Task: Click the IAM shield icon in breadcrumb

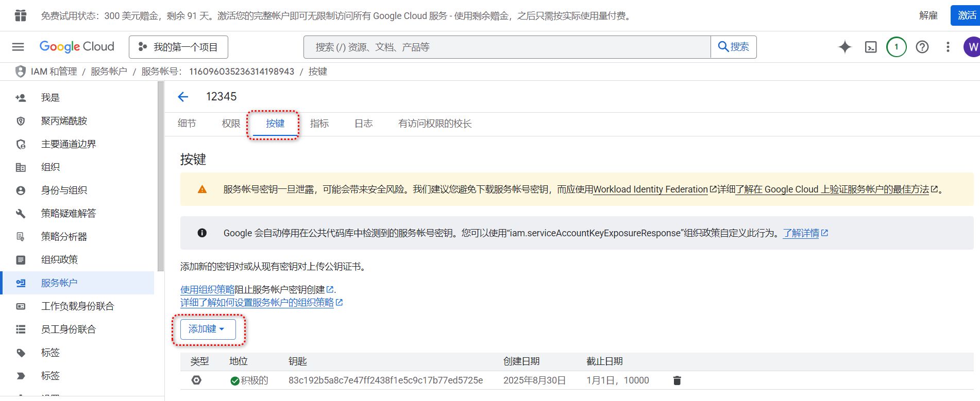Action: (21, 72)
